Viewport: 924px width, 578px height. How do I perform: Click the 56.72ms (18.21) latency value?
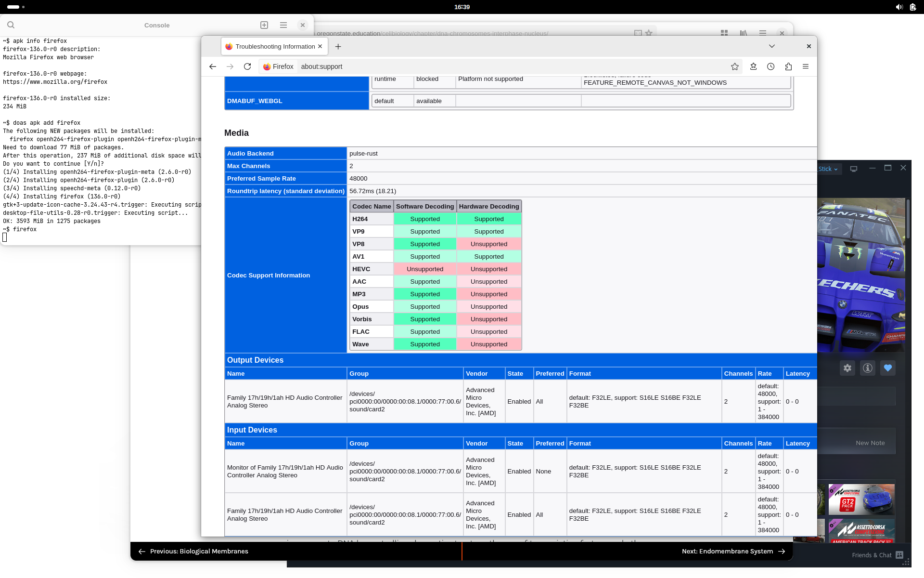(373, 191)
